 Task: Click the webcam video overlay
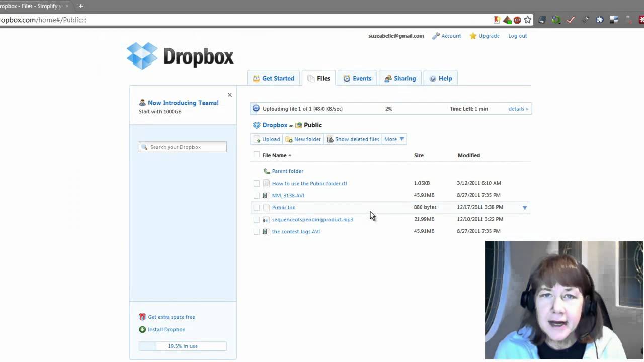tap(564, 300)
